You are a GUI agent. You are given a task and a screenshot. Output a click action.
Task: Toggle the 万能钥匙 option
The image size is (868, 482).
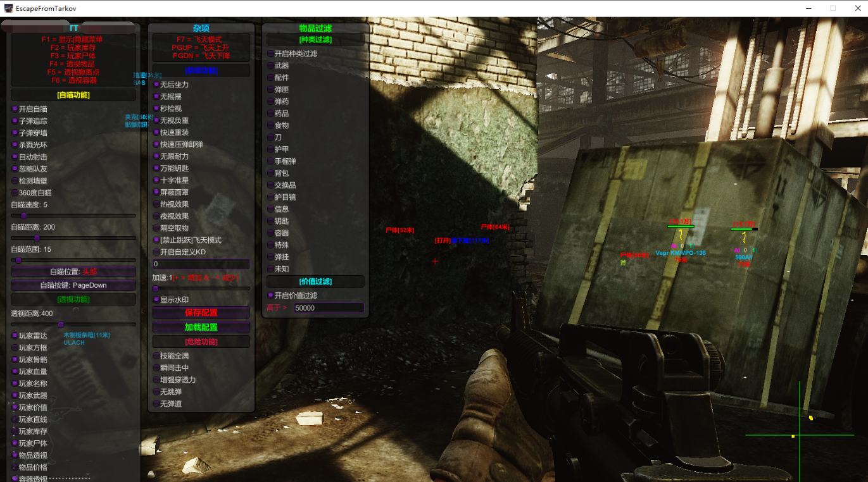156,169
